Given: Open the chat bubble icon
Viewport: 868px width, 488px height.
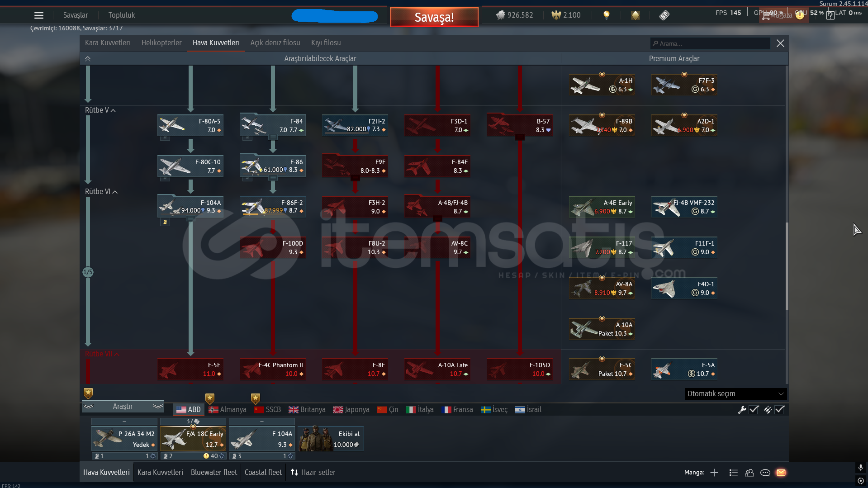Looking at the screenshot, I should click(x=765, y=473).
